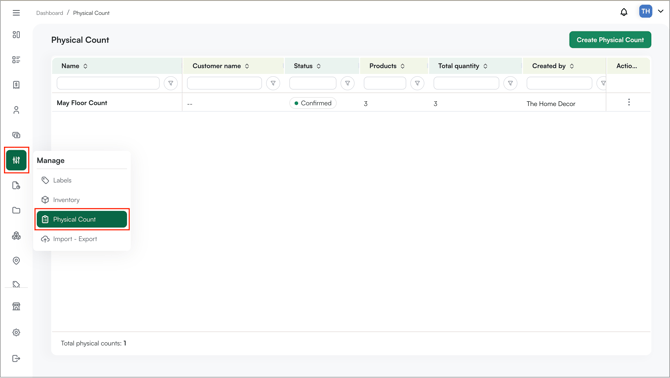The width and height of the screenshot is (670, 378).
Task: Open the invoice sidebar icon
Action: click(x=16, y=85)
